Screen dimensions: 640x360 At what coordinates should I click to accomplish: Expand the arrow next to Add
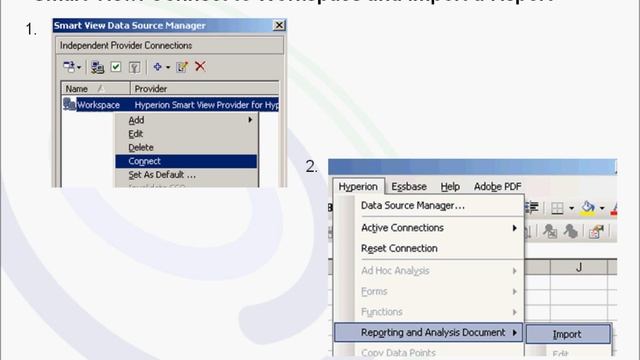[250, 120]
